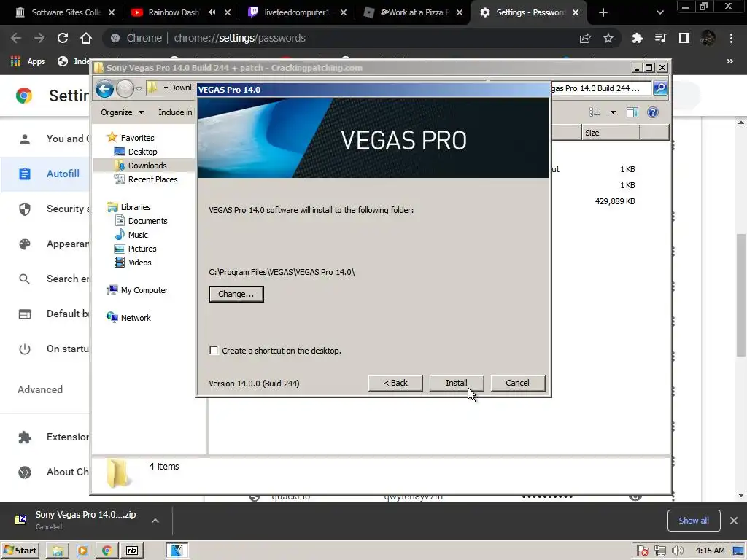Open Chrome three-dot menu
The height and width of the screenshot is (560, 747).
tap(731, 38)
